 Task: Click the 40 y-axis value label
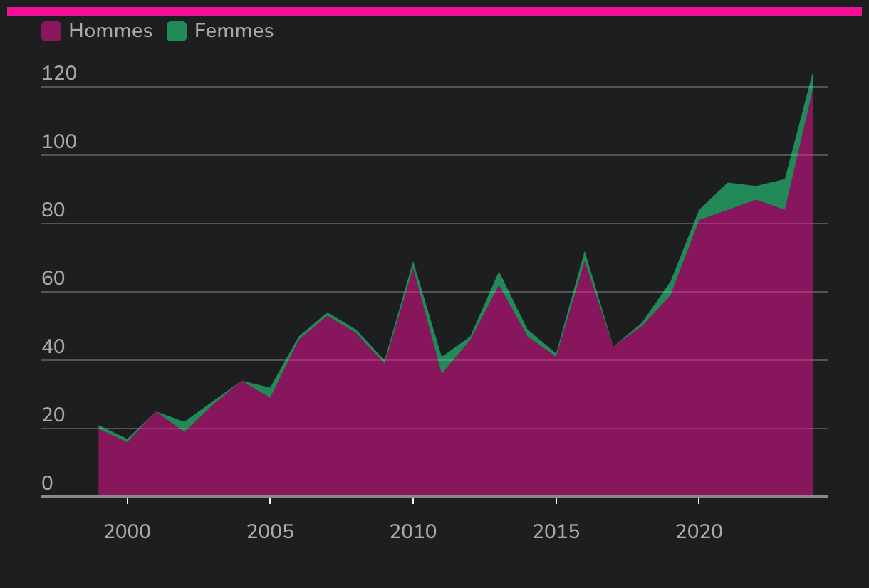tap(53, 347)
